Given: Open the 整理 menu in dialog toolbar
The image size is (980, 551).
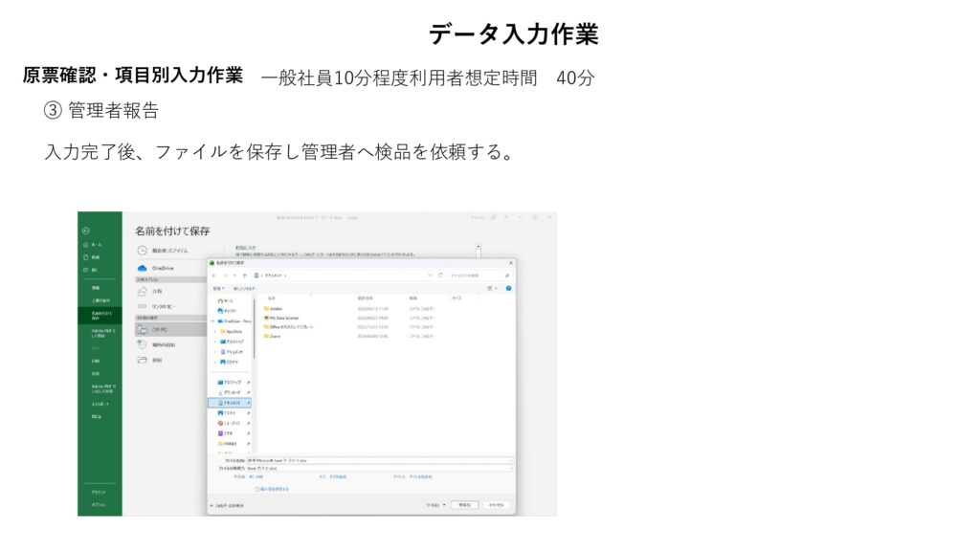Looking at the screenshot, I should (218, 287).
